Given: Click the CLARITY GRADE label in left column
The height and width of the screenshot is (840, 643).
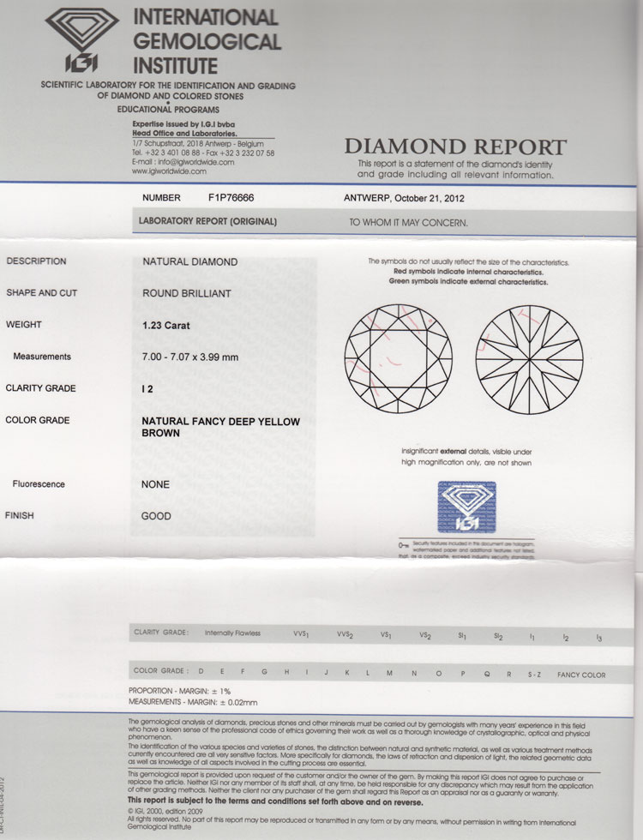Looking at the screenshot, I should click(40, 387).
